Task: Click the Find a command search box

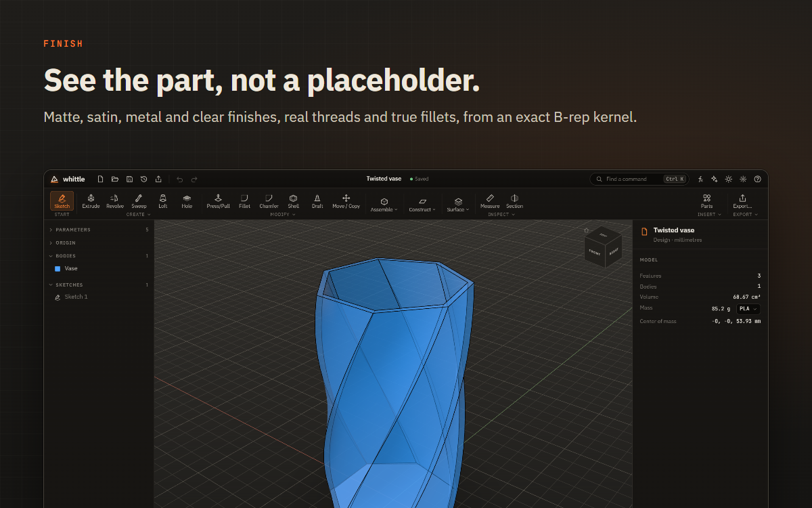Action: tap(639, 179)
